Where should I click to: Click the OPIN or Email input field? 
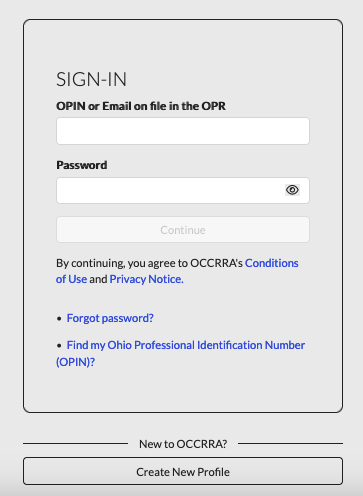pos(183,131)
